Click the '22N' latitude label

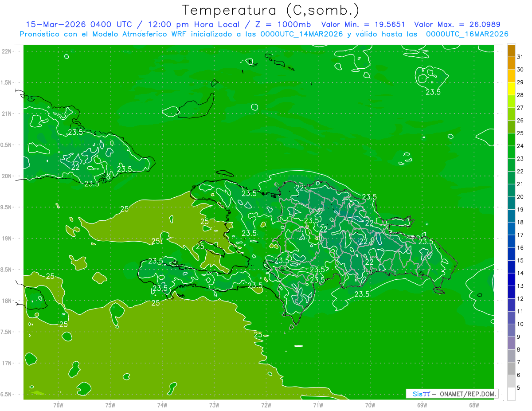7,51
